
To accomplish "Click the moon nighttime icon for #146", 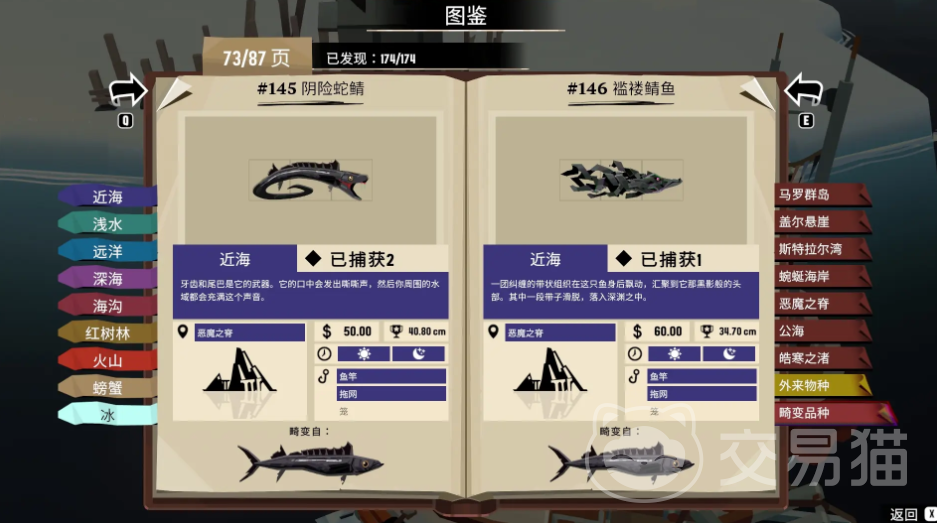I will (x=729, y=354).
